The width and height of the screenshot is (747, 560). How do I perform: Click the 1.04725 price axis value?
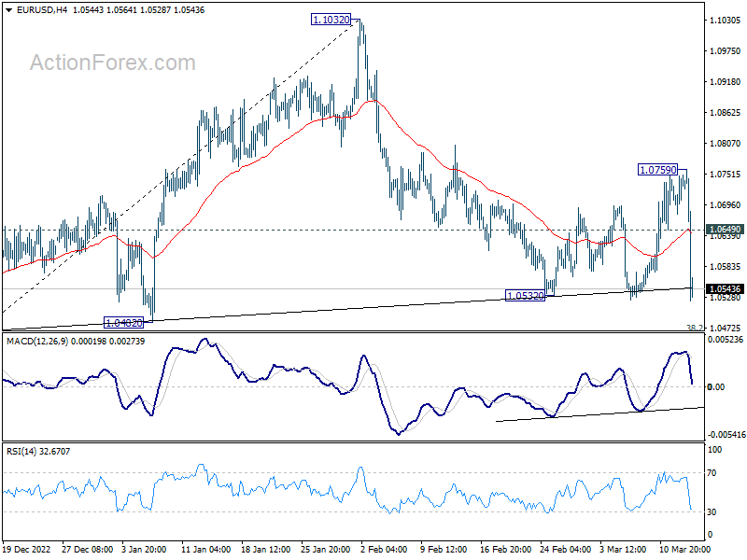click(x=726, y=329)
